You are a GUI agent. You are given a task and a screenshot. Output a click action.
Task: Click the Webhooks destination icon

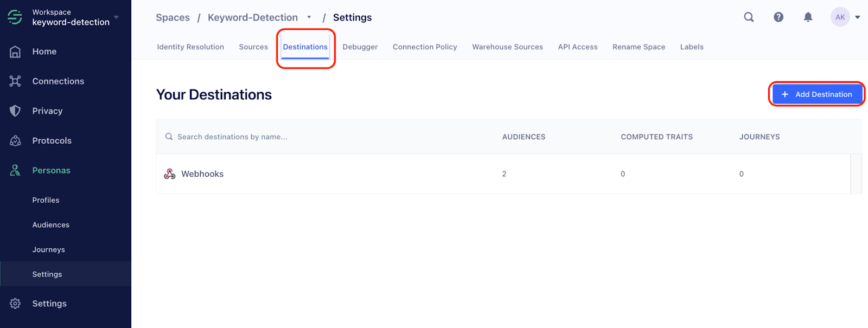click(170, 174)
